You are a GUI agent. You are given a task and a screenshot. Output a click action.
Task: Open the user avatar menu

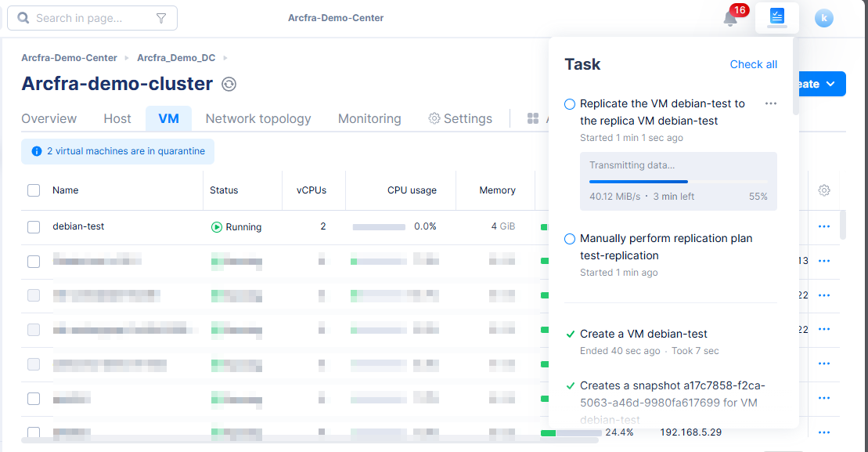823,18
